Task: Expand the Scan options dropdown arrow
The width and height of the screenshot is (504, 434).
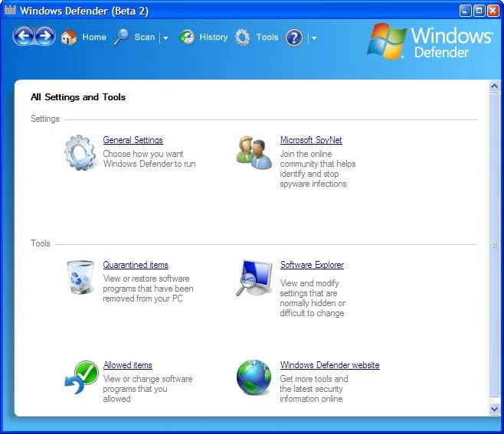Action: point(165,38)
